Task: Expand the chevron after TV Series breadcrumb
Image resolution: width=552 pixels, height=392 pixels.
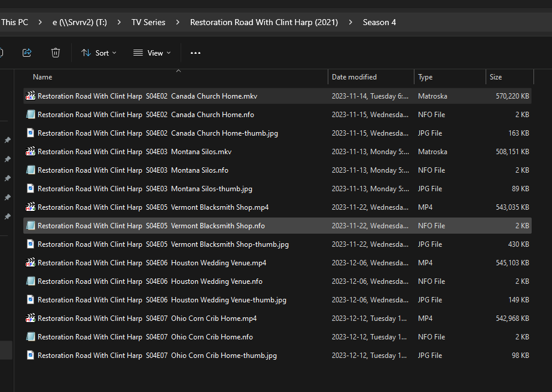Action: [x=178, y=23]
